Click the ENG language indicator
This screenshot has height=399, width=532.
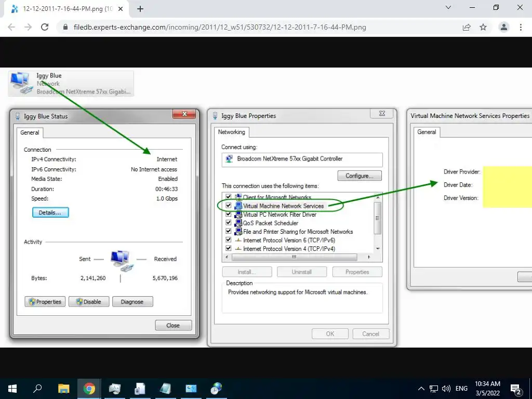pyautogui.click(x=461, y=389)
